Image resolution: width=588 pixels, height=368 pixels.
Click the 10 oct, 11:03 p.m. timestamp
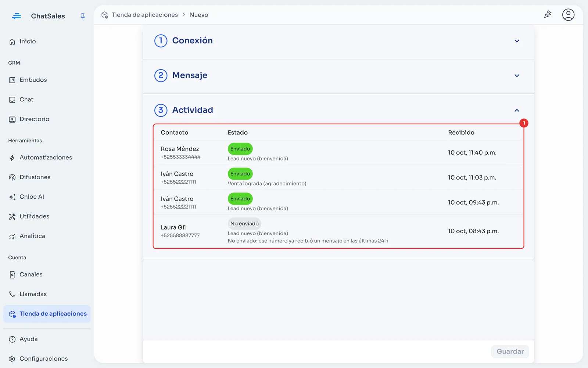point(472,177)
